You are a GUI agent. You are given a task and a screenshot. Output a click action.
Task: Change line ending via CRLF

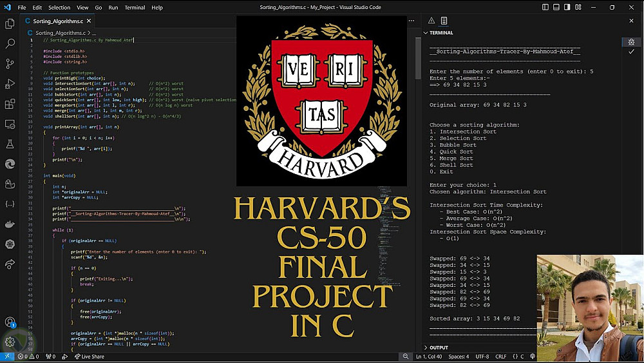(x=500, y=357)
